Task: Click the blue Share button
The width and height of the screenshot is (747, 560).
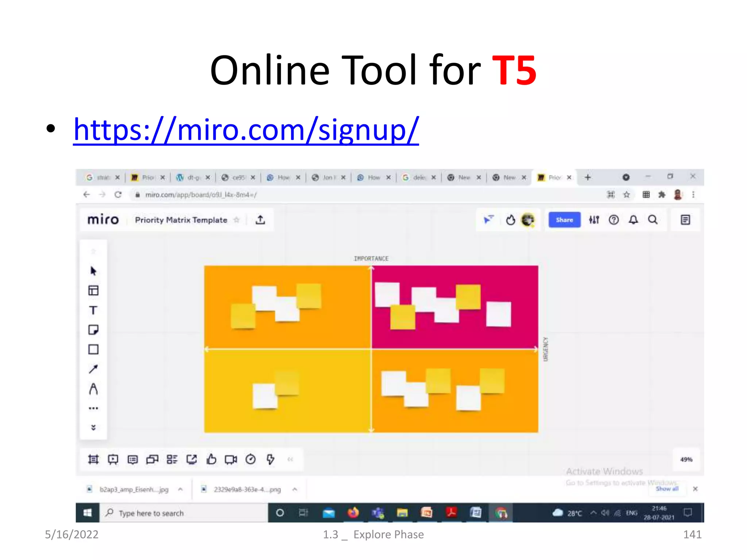Action: click(564, 220)
